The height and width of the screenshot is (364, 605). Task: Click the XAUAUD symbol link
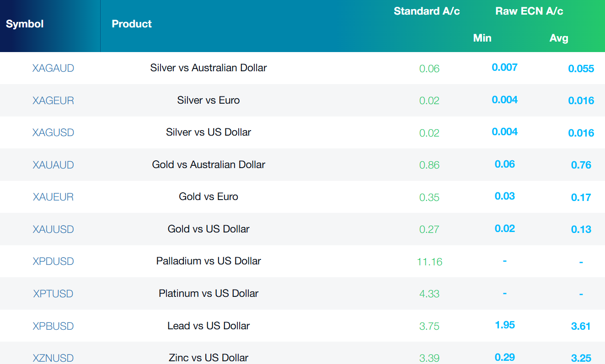coord(53,165)
